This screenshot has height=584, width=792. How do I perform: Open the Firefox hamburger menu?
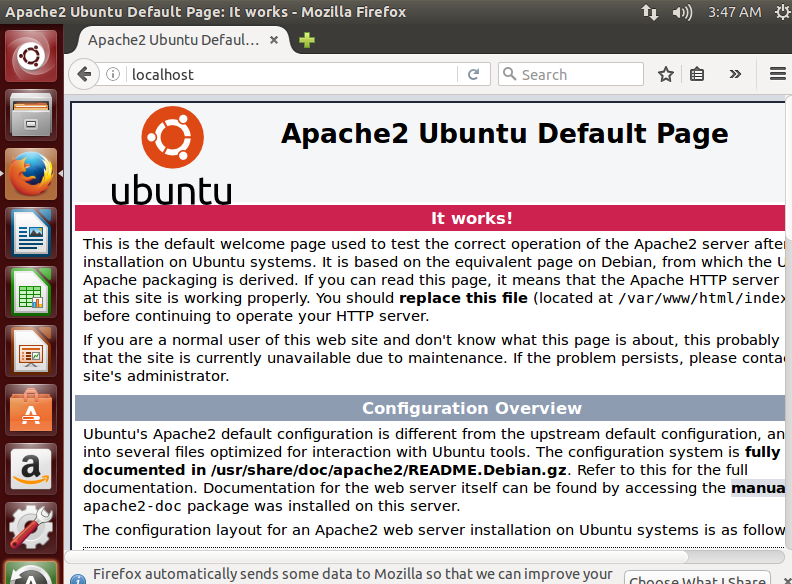point(778,74)
